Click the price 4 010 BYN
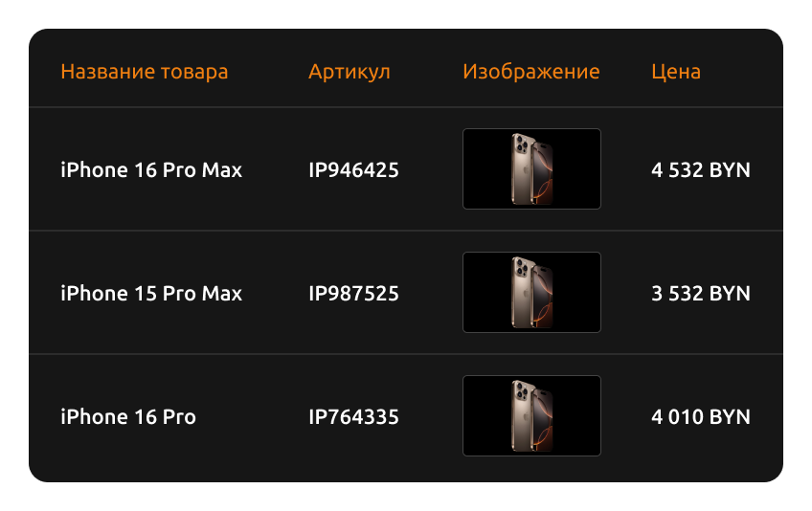Viewport: 812px width, 511px height. [701, 417]
